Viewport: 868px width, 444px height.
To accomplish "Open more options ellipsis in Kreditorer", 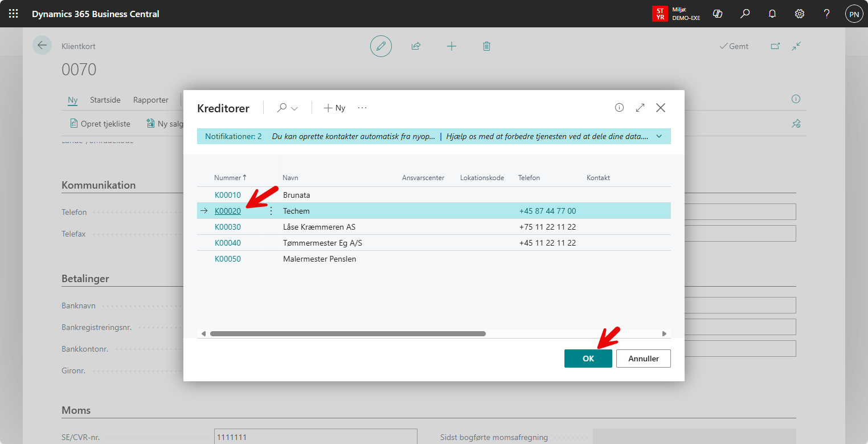I will (x=362, y=108).
